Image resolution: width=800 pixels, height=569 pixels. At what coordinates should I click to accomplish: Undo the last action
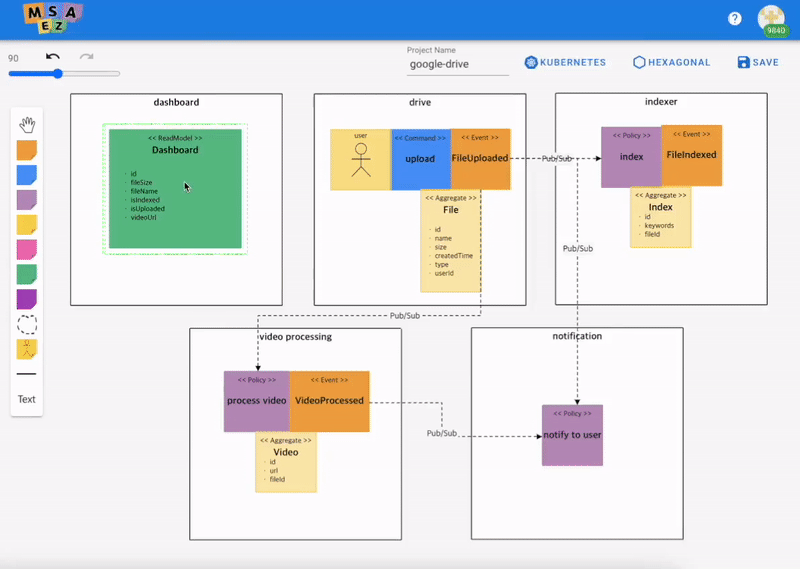(53, 57)
